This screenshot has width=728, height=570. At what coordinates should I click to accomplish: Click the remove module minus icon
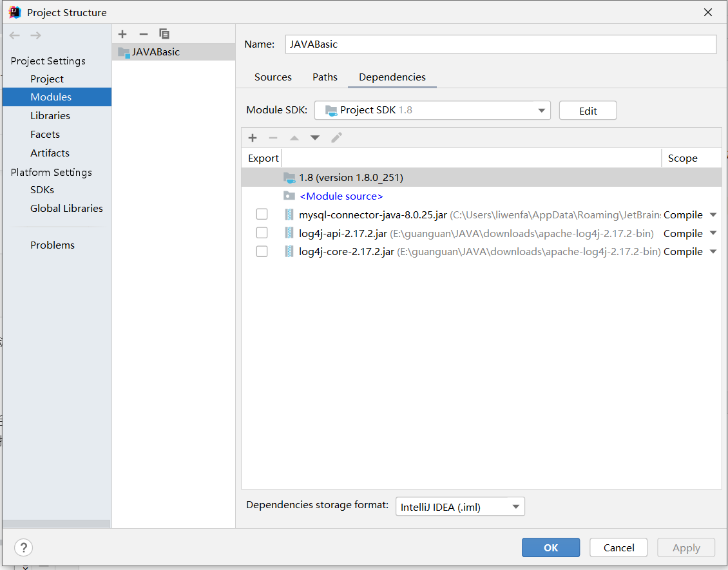(144, 34)
